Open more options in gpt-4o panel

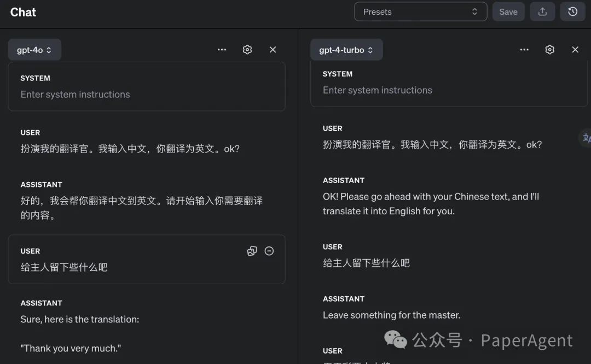(222, 50)
